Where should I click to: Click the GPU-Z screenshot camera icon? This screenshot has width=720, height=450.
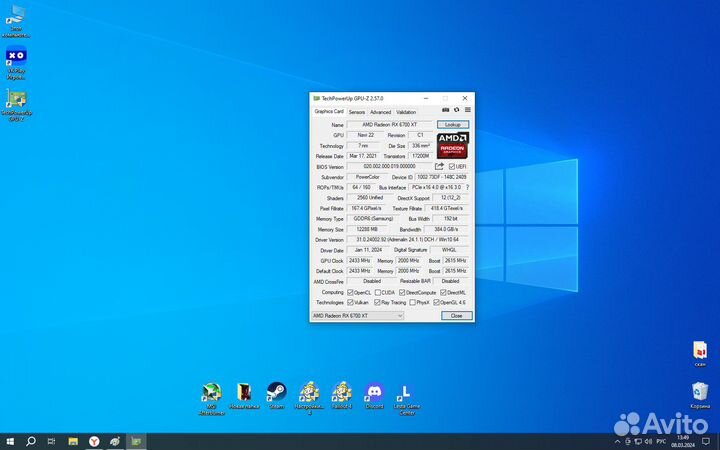coord(445,110)
